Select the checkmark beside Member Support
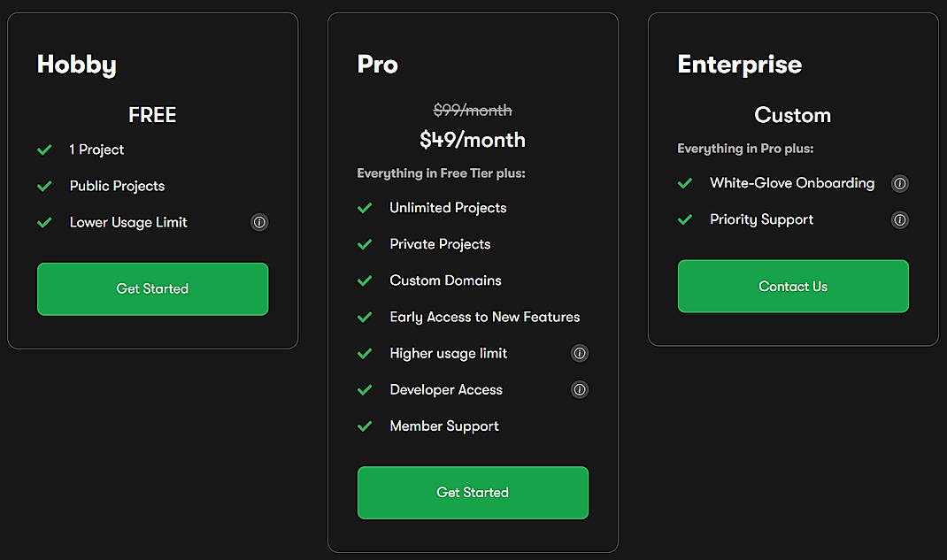 pos(365,426)
